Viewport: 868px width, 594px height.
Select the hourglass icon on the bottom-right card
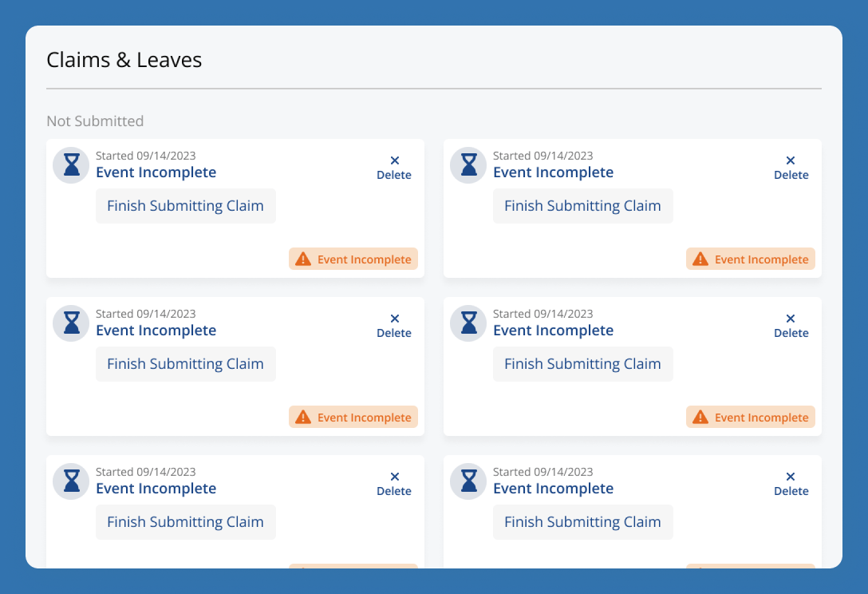click(x=468, y=481)
